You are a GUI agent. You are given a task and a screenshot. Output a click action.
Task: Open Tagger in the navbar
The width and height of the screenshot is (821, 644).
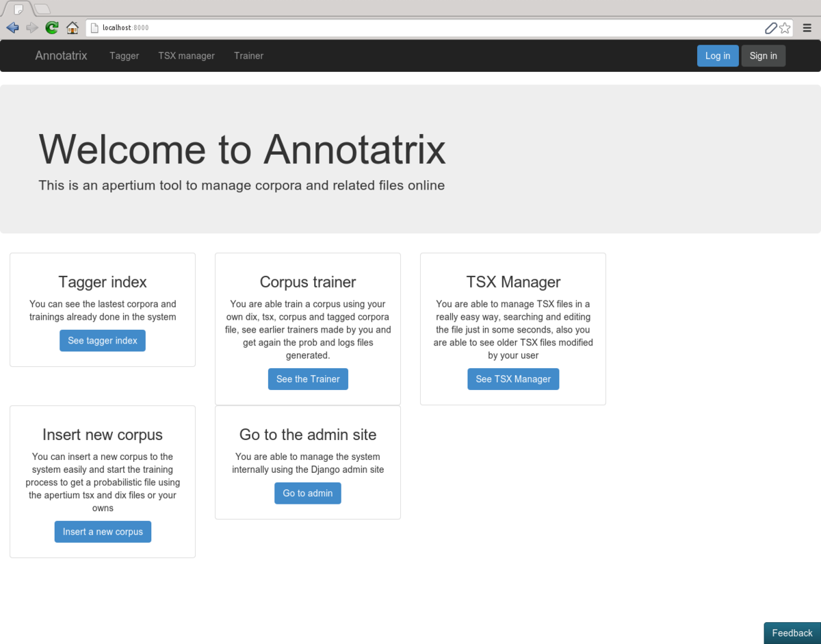[124, 56]
